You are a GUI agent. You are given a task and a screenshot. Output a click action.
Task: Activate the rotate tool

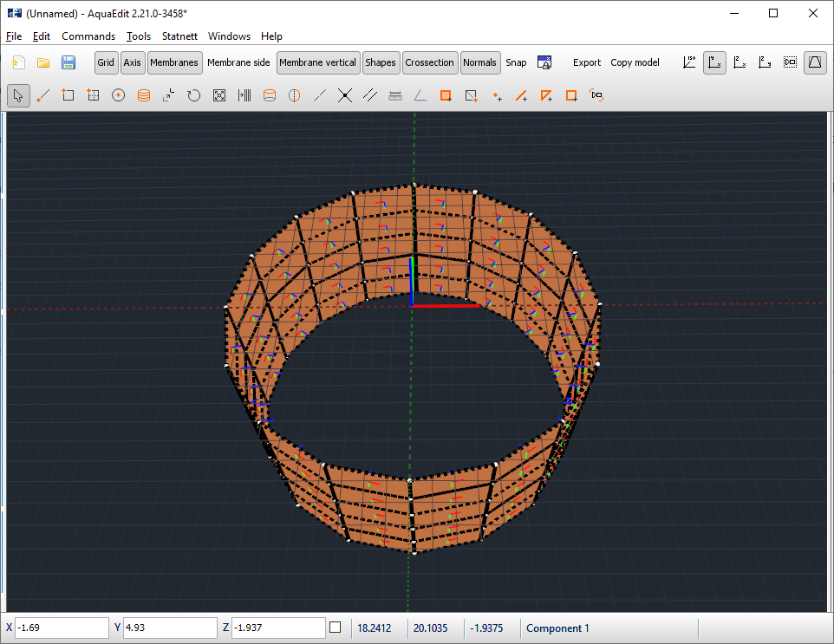(193, 95)
